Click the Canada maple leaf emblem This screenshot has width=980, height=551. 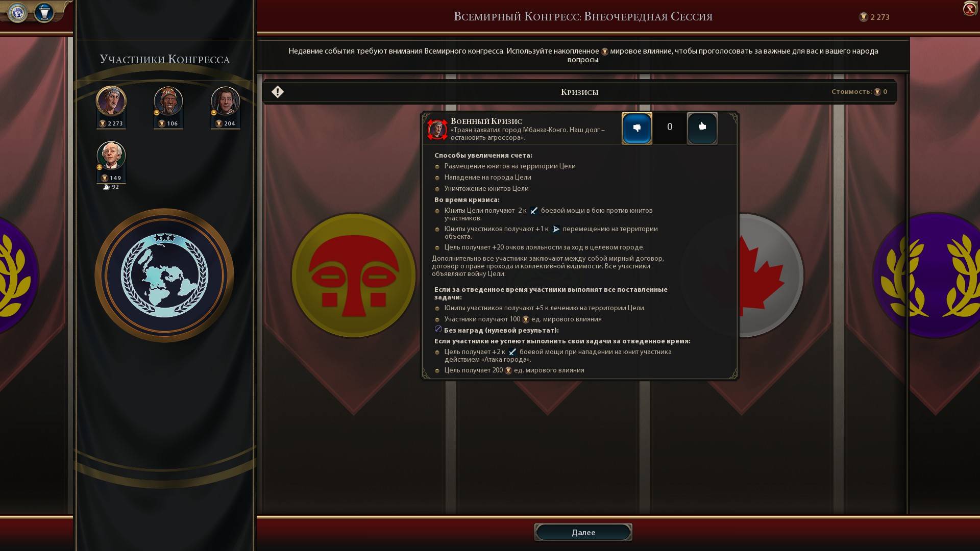[x=766, y=275]
